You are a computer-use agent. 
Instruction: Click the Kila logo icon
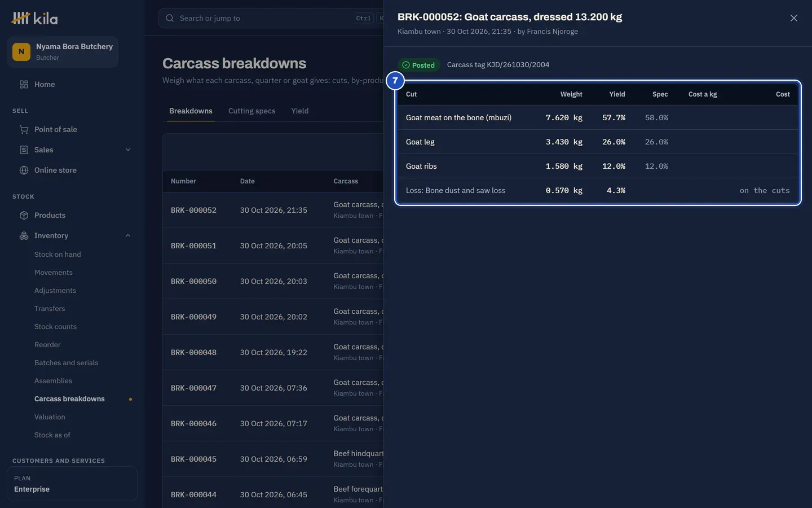click(21, 18)
